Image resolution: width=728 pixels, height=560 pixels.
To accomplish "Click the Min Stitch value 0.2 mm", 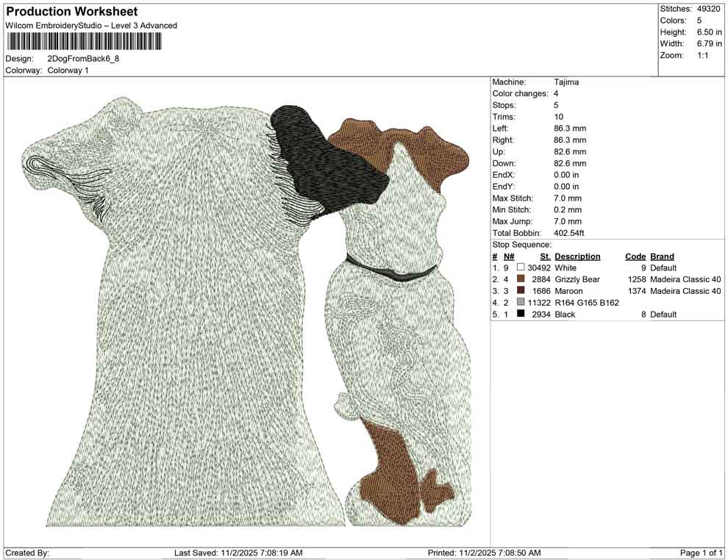I will coord(568,209).
